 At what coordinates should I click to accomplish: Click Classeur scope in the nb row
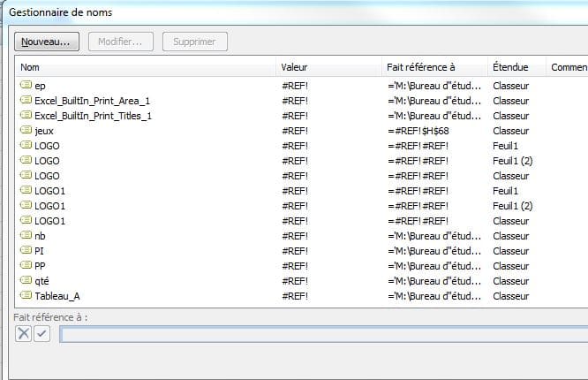[x=511, y=236]
